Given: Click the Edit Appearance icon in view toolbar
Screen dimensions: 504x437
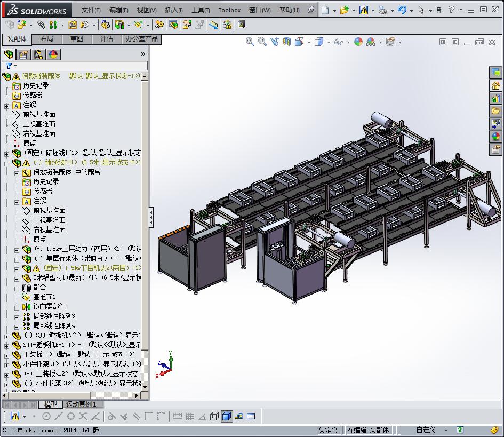Looking at the screenshot, I should point(358,42).
